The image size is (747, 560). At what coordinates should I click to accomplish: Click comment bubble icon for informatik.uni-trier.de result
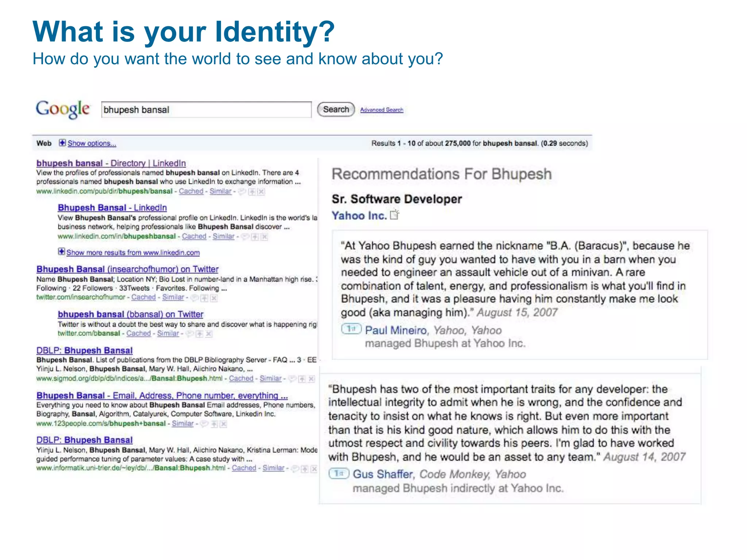(295, 468)
